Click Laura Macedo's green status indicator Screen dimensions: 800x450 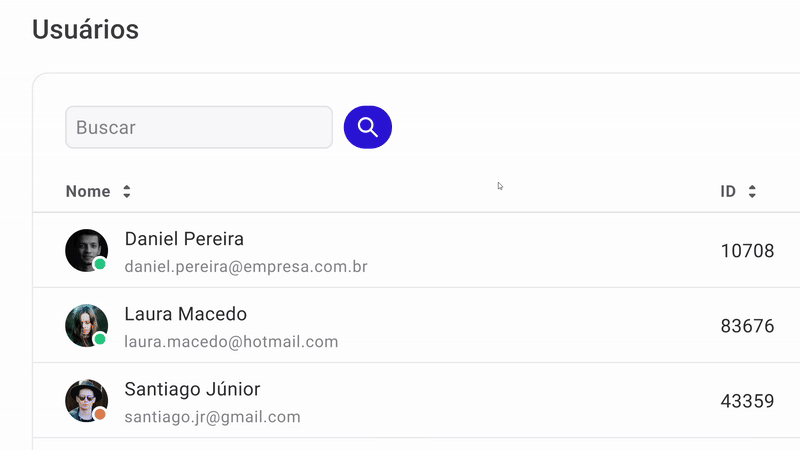coord(100,339)
